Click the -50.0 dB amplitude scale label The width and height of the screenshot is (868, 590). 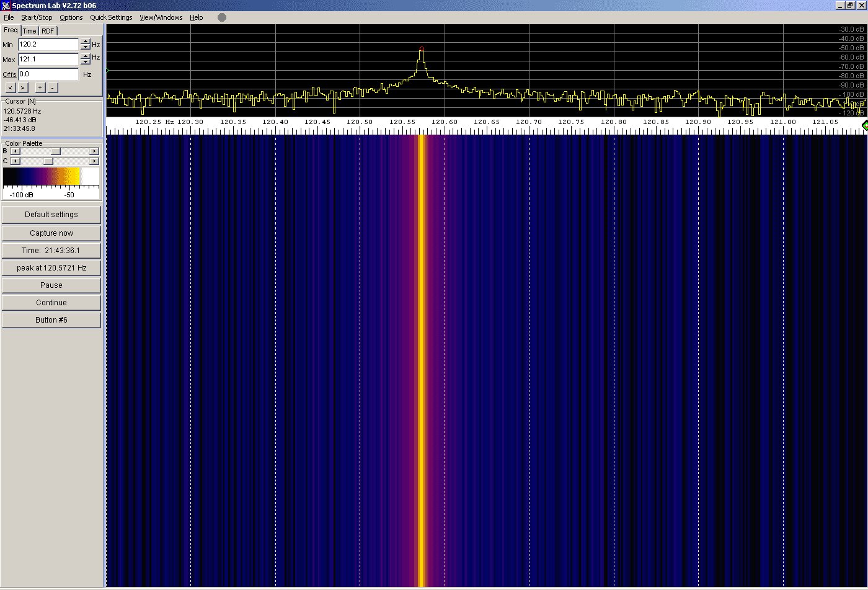point(851,48)
